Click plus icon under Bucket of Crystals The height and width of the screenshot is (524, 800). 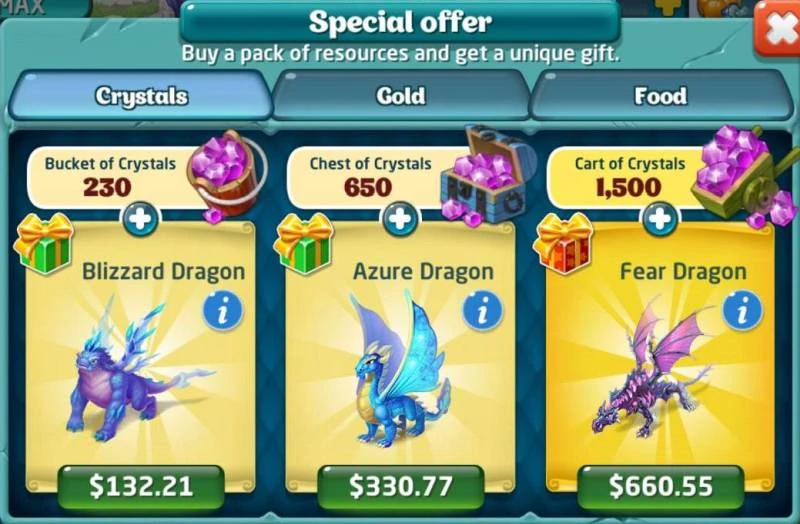[x=140, y=219]
